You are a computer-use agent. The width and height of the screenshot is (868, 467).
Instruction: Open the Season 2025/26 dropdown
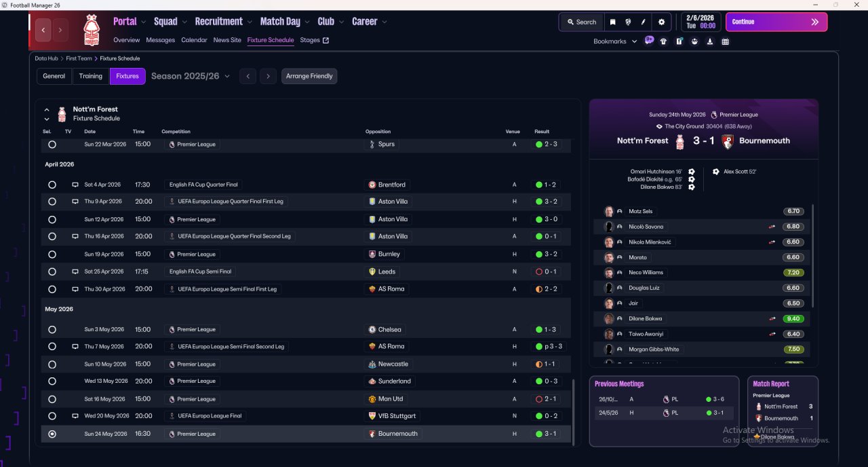[x=191, y=76]
